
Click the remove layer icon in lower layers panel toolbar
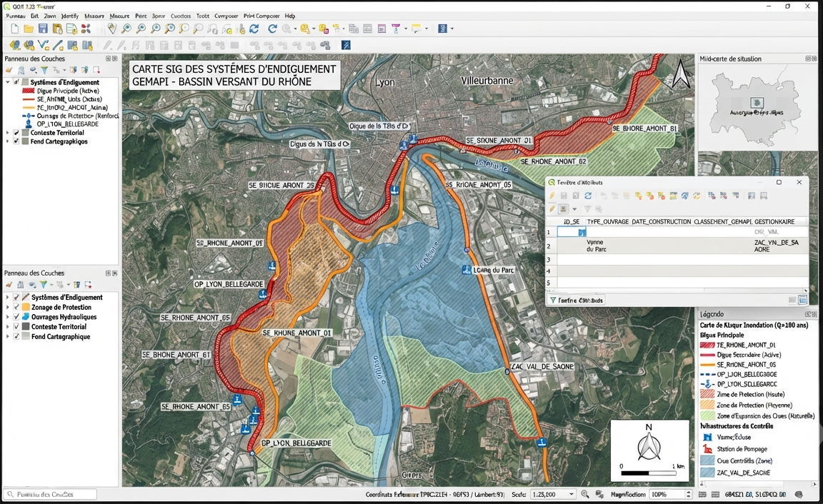[88, 285]
